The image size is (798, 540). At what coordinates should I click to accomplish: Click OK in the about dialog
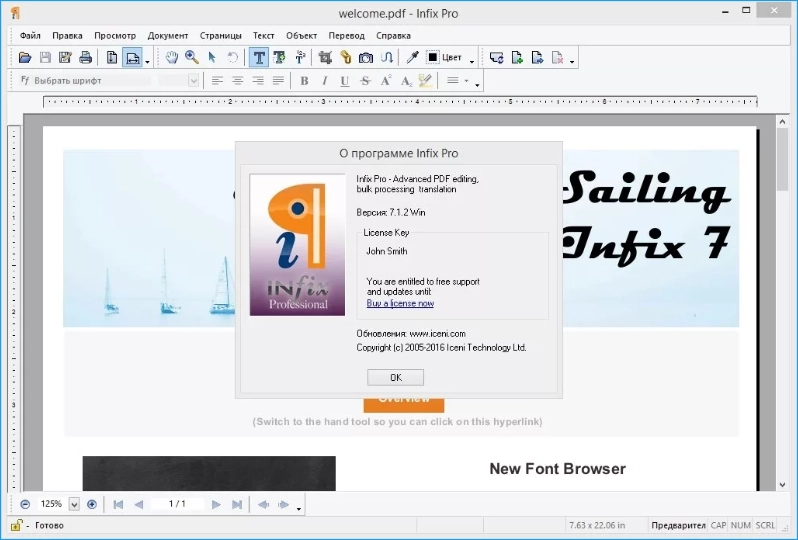(395, 377)
